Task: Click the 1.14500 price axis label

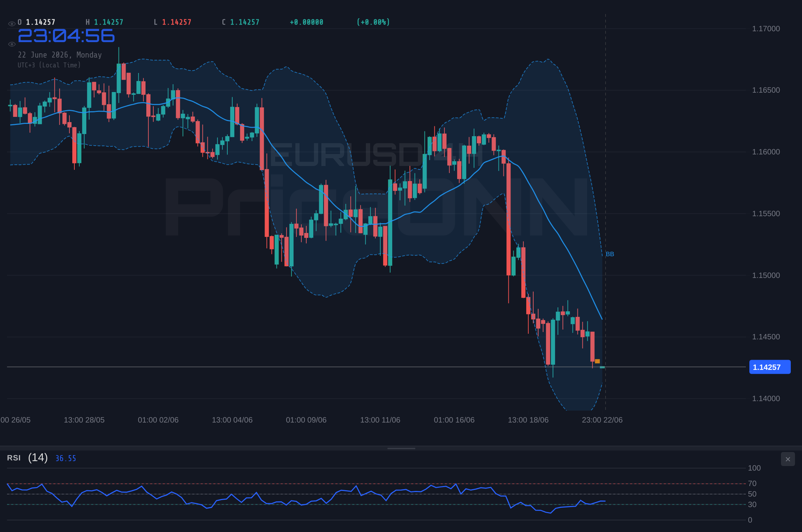Action: point(766,337)
